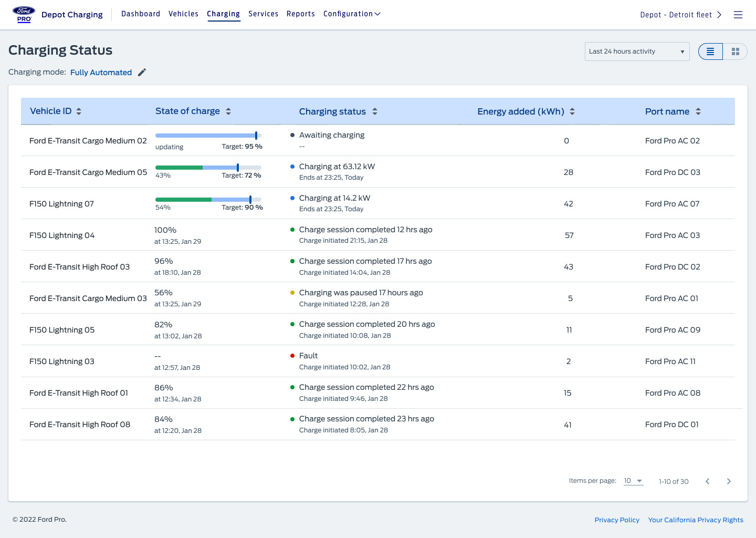Open the Privacy Policy link
756x538 pixels.
(x=617, y=520)
